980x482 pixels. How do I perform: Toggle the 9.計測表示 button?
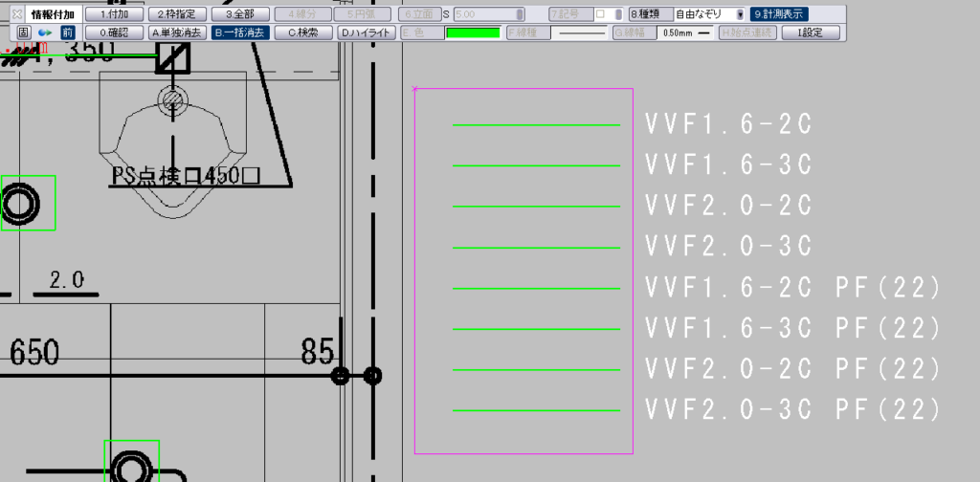(779, 14)
